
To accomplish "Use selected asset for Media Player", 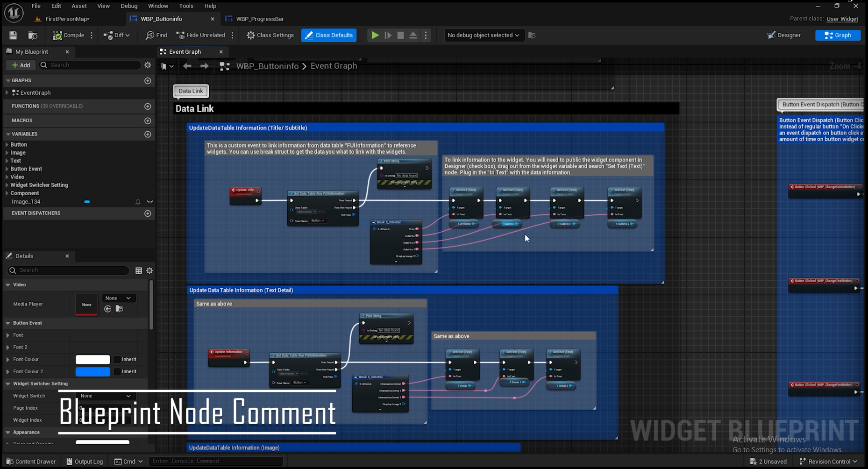I will click(x=107, y=309).
